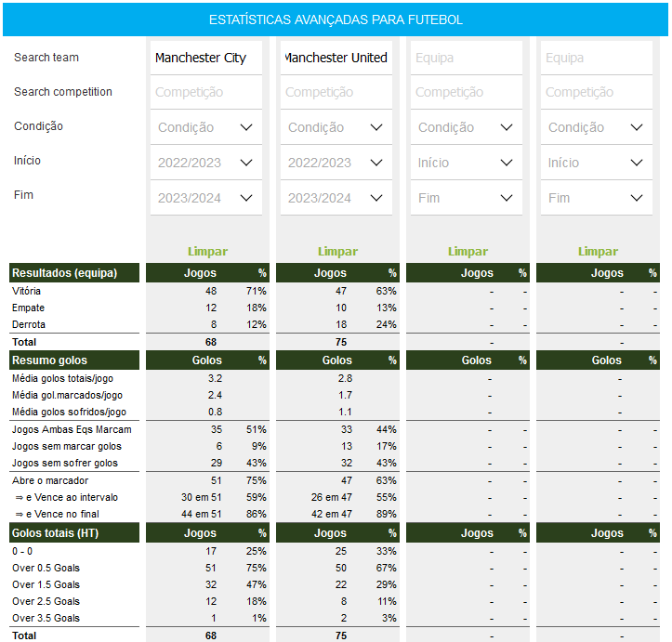The height and width of the screenshot is (642, 672).
Task: Click the Jogos sem marcar golos label
Action: click(x=67, y=446)
